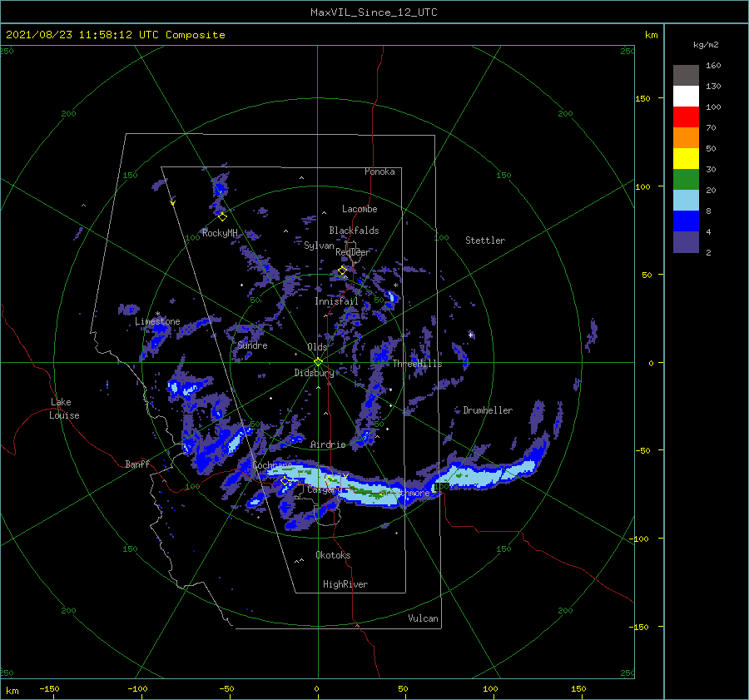Click the Banff town label
749x700 pixels.
coord(137,464)
